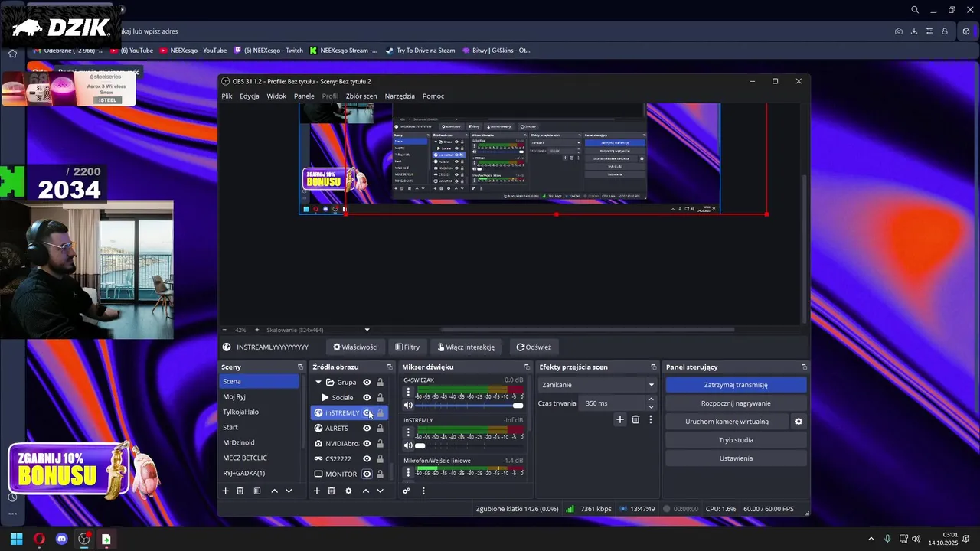This screenshot has height=551, width=980.
Task: Toggle lock on ALRETS source
Action: 380,428
